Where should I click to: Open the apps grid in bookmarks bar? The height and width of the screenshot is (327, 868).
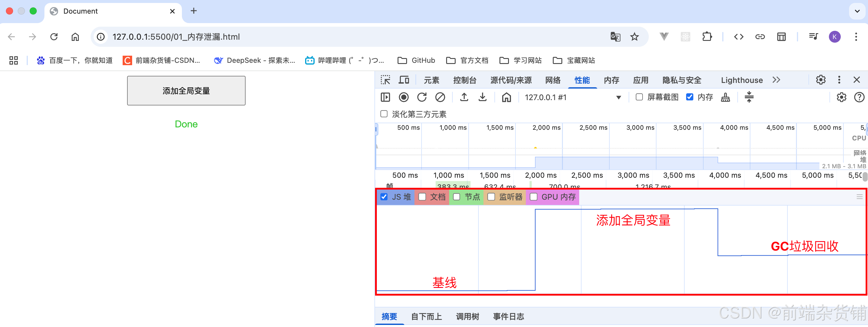(x=13, y=60)
